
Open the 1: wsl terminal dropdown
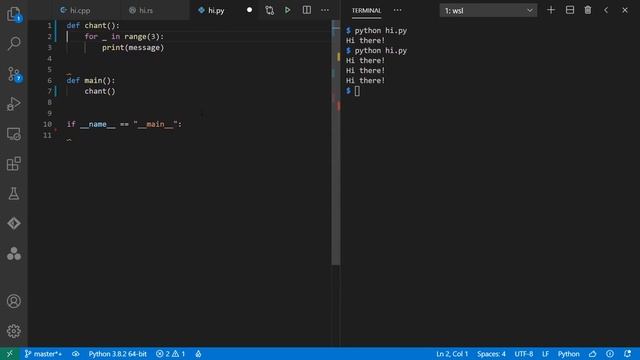coord(488,11)
